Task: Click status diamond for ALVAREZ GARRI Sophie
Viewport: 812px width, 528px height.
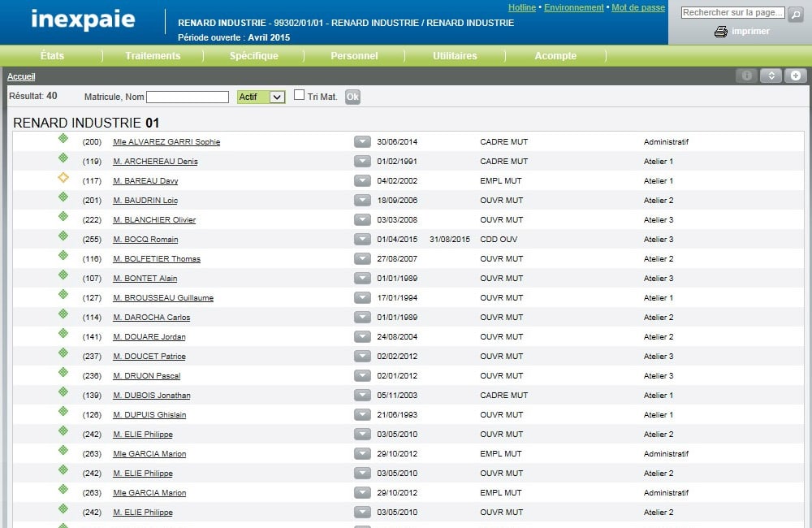Action: (63, 138)
